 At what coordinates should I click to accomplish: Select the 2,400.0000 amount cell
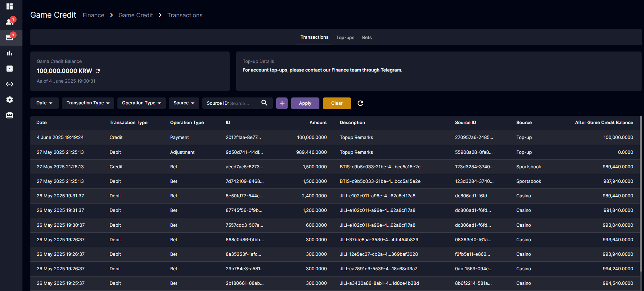coord(314,196)
